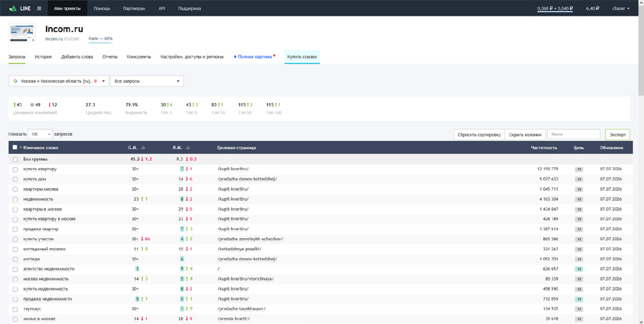Click the target badge in the коттедж row
Image resolution: width=644 pixels, height=324 pixels.
tap(579, 259)
